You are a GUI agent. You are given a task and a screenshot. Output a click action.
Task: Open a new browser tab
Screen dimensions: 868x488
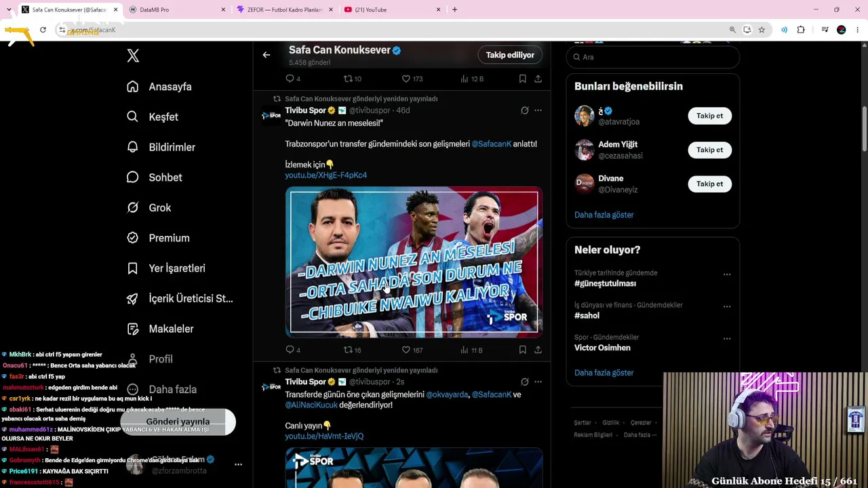coord(454,9)
